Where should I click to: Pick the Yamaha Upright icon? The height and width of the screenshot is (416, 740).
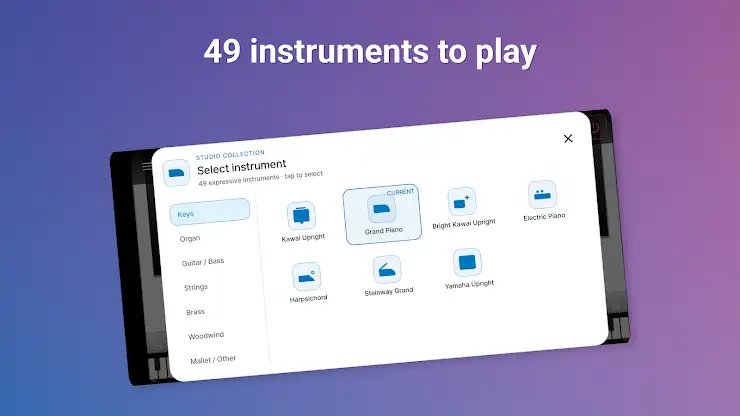pos(467,262)
